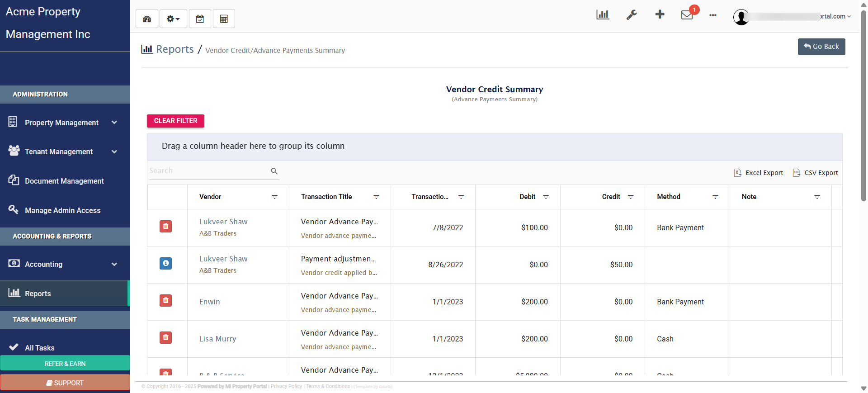This screenshot has height=393, width=868.
Task: Delete the Enwin advance payment row
Action: pos(165,300)
